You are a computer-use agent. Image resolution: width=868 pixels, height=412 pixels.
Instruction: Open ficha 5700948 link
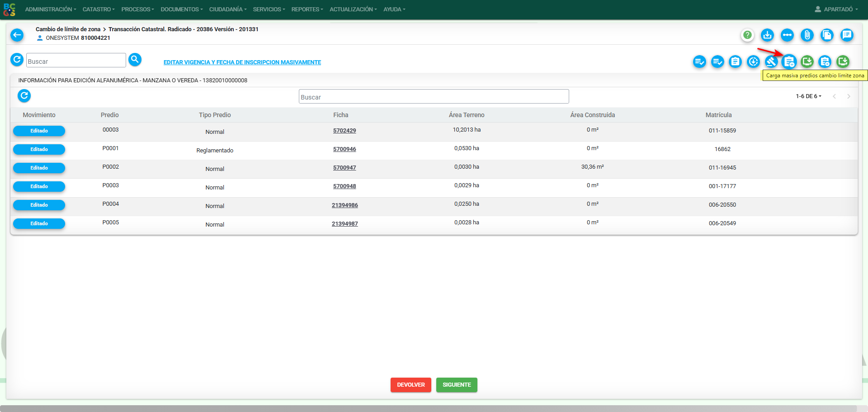pos(344,186)
